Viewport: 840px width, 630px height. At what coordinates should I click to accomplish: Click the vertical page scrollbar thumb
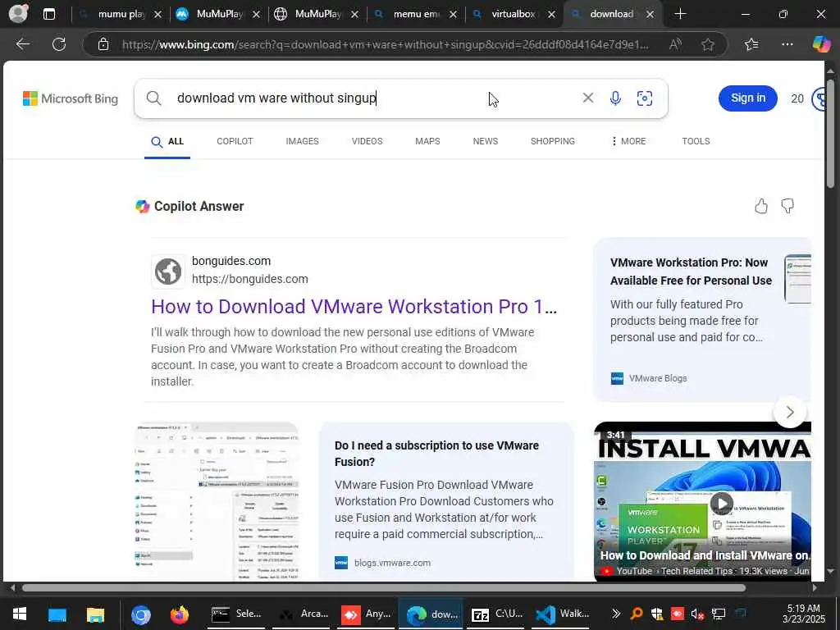click(830, 134)
